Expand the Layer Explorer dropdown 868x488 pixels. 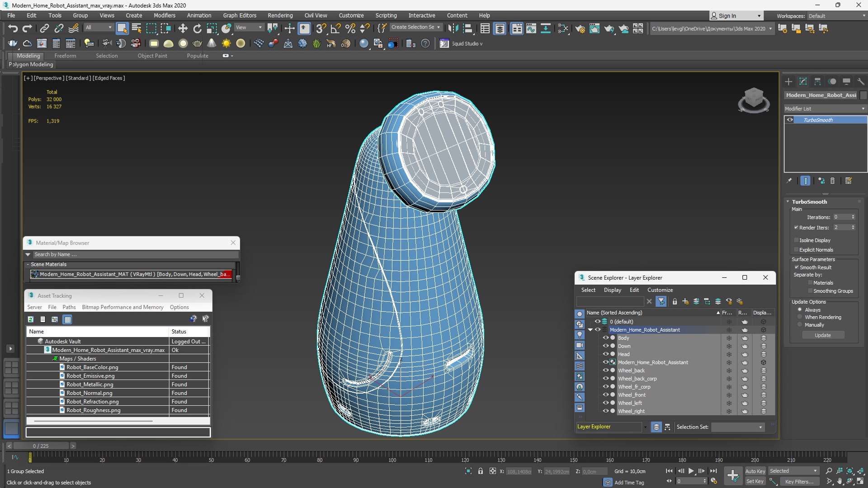tap(645, 427)
